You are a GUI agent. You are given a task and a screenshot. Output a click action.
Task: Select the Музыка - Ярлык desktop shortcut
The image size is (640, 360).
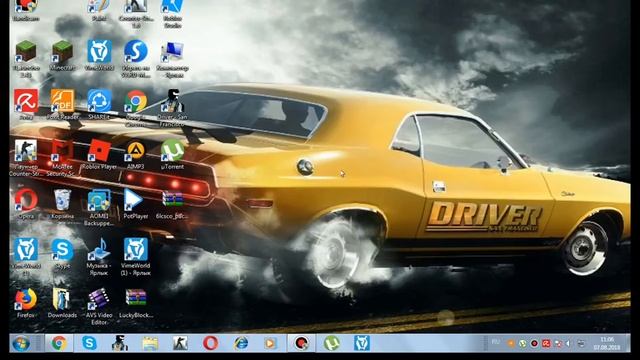(x=99, y=256)
